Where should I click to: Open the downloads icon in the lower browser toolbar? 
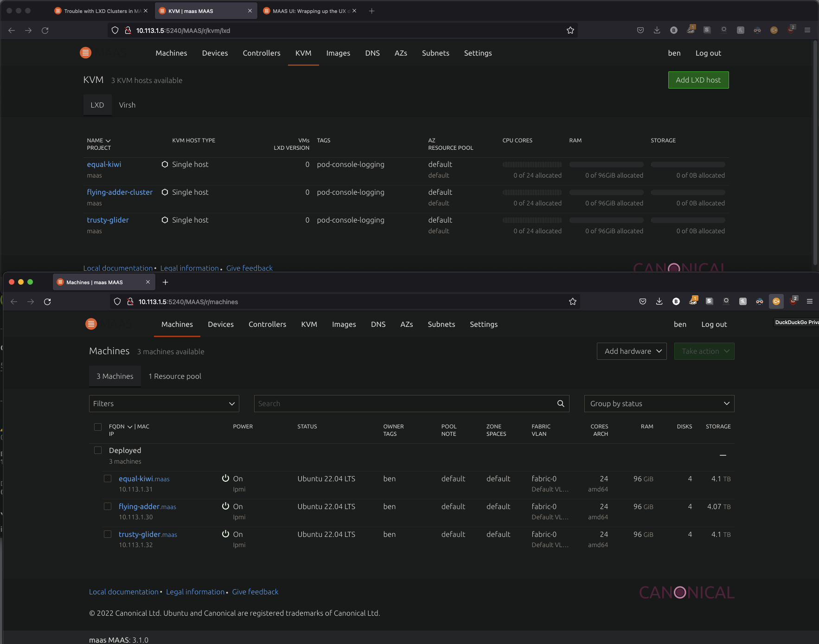(659, 301)
